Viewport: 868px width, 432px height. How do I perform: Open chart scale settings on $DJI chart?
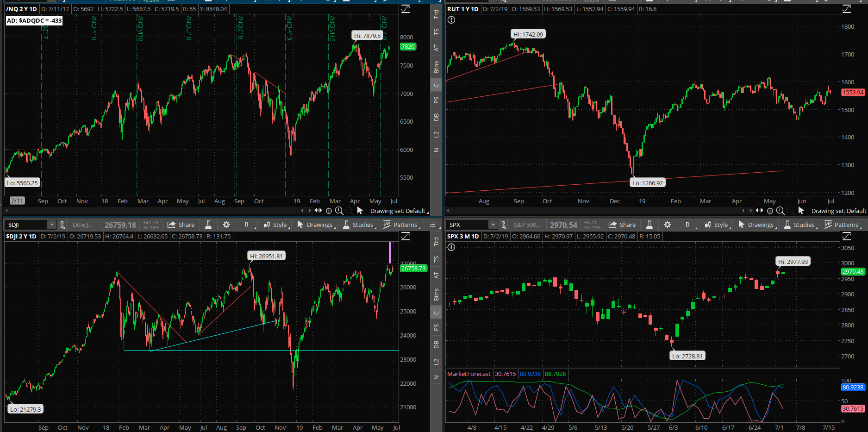coord(406,236)
